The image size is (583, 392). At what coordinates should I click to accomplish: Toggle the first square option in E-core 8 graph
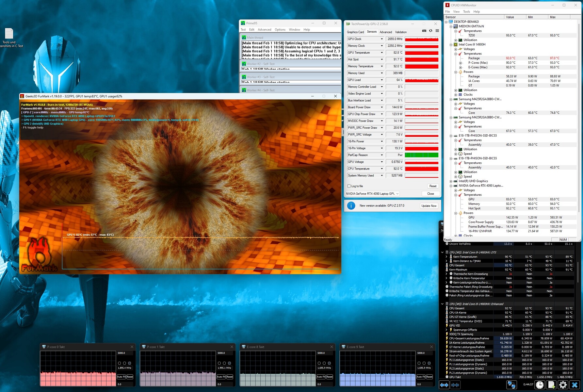[x=319, y=363]
